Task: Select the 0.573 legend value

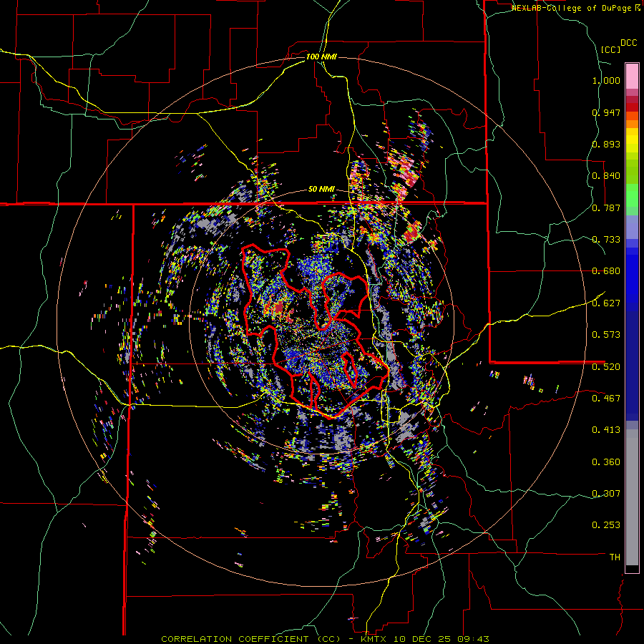Action: click(606, 335)
